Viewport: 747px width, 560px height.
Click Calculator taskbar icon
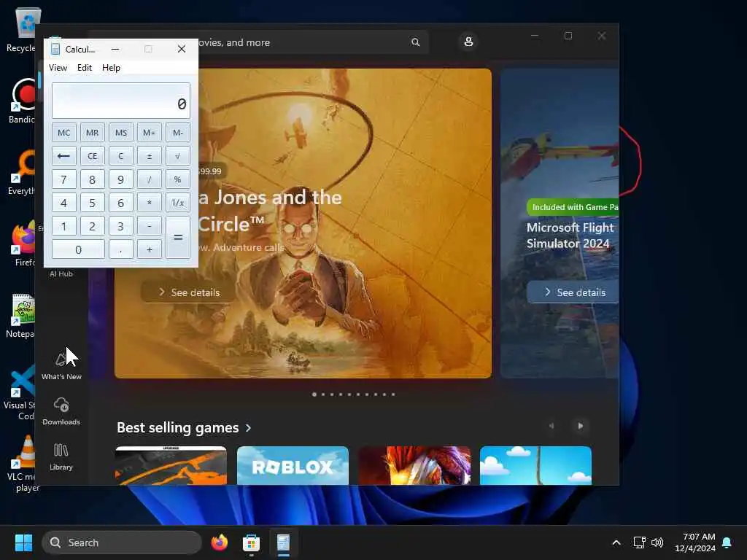[284, 542]
